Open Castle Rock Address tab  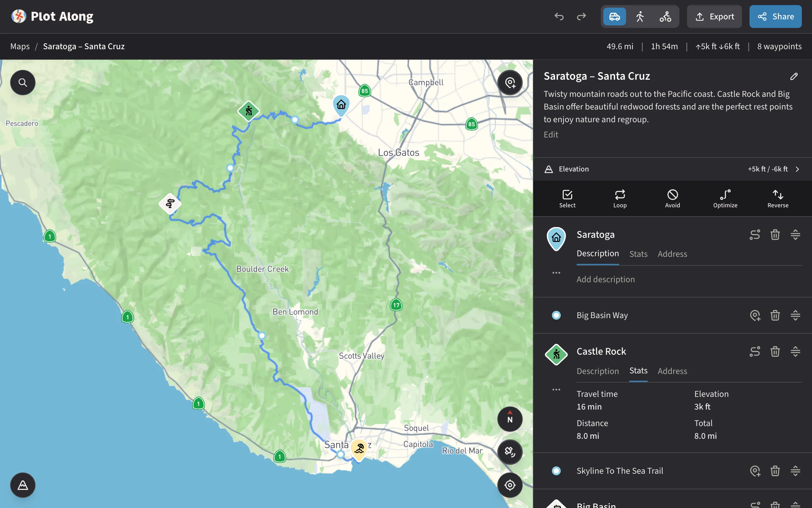pos(672,371)
